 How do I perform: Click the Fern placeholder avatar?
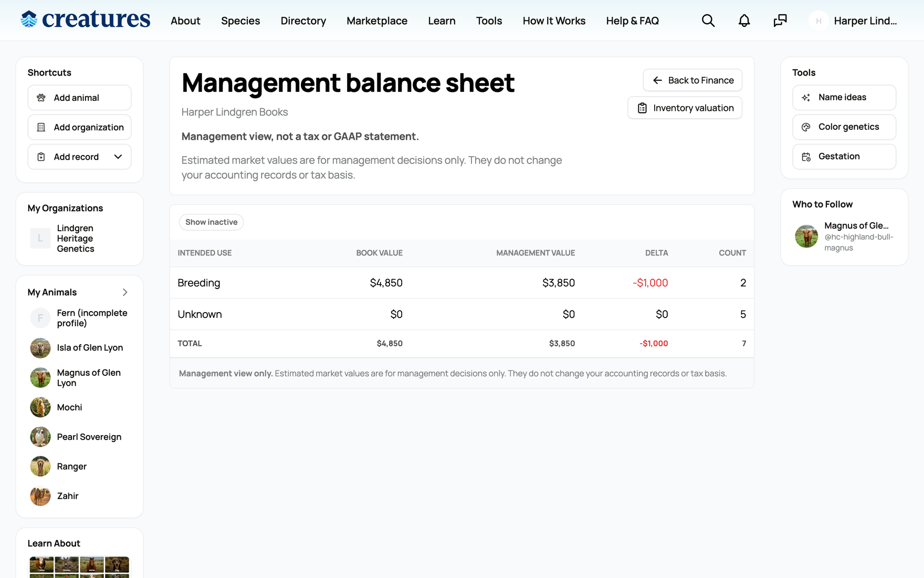pyautogui.click(x=40, y=318)
